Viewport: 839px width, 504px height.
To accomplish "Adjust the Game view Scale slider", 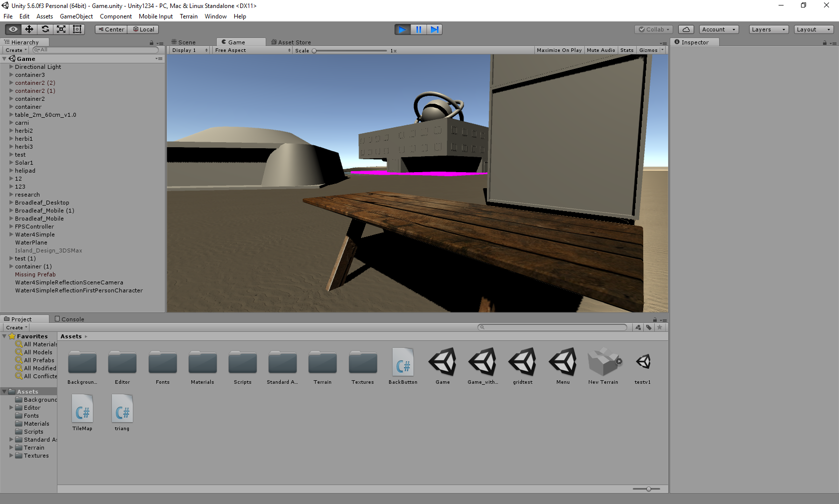I will [350, 51].
